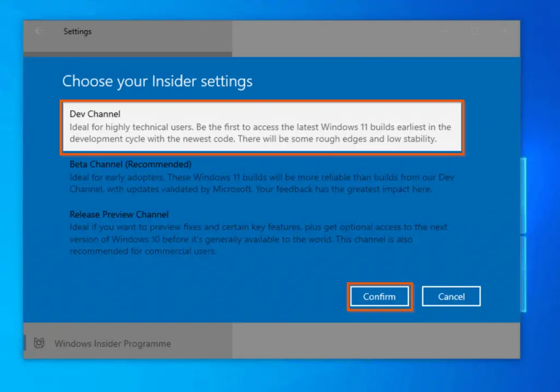
Task: Click the Windows Insider Programme cat icon
Action: click(x=39, y=343)
